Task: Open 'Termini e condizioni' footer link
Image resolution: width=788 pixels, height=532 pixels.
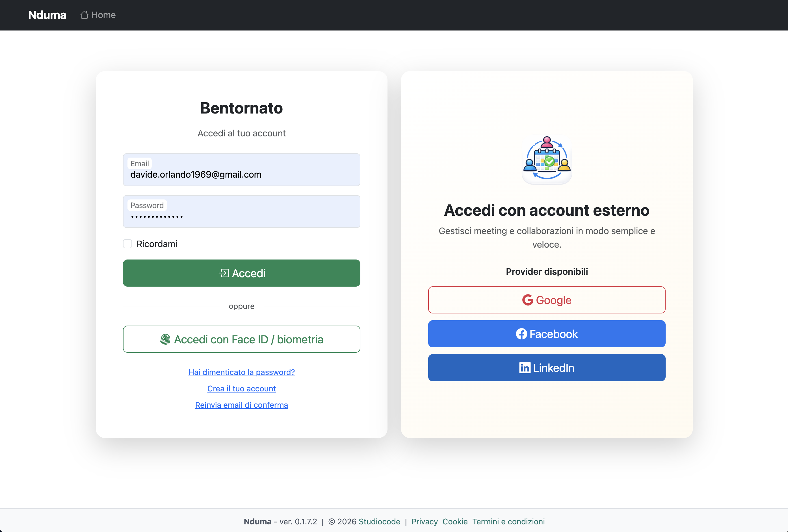Action: click(x=508, y=522)
